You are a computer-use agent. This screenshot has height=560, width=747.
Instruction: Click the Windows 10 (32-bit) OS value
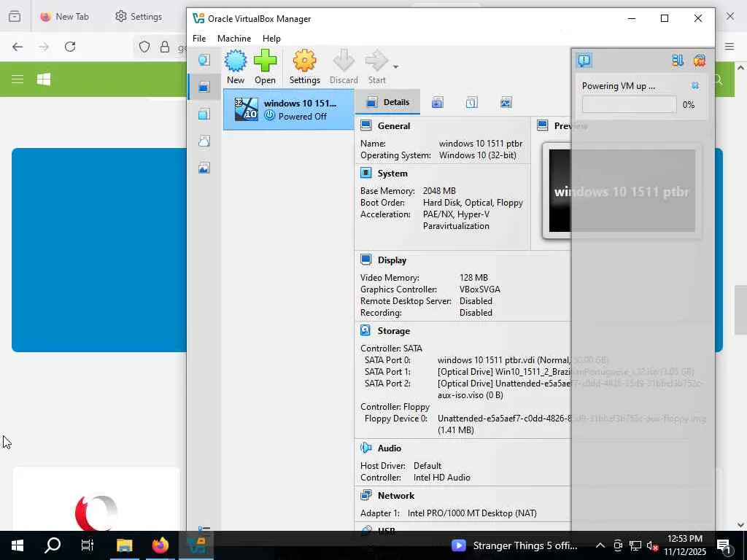477,155
